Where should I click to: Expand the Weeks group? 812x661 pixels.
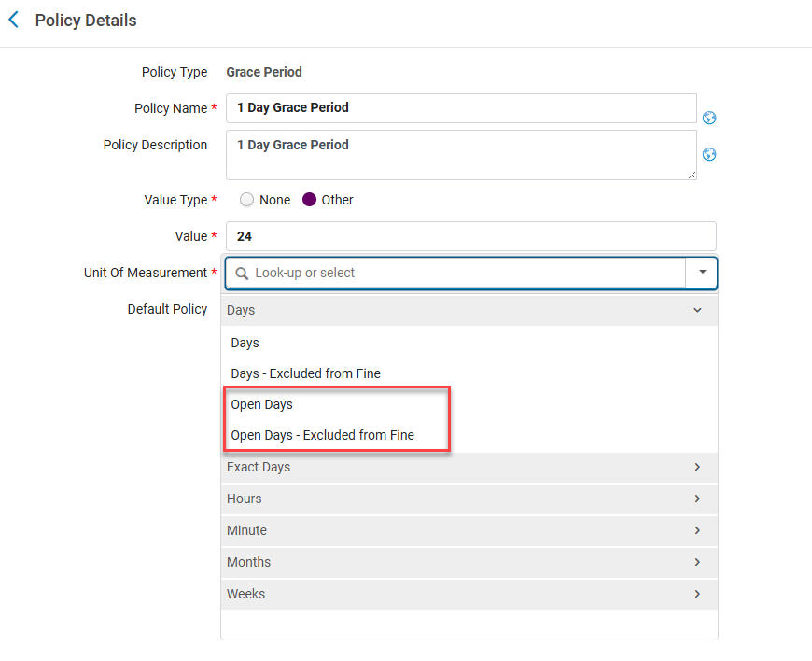[697, 594]
